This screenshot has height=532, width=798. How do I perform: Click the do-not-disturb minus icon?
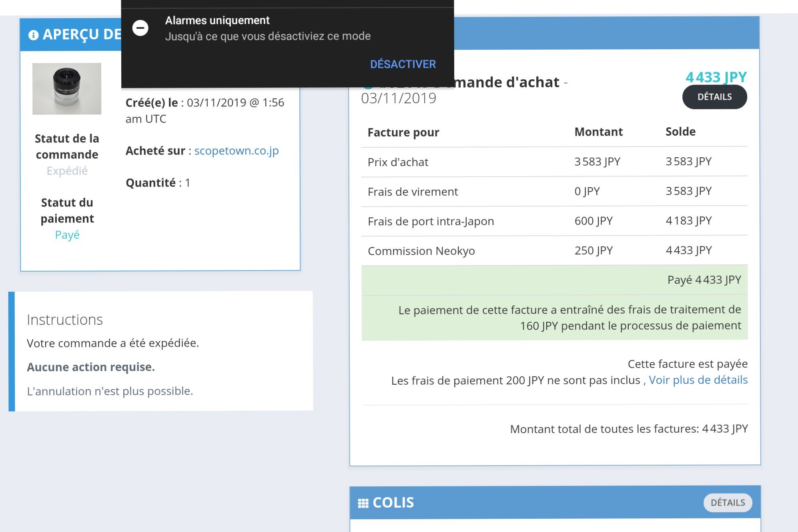140,28
